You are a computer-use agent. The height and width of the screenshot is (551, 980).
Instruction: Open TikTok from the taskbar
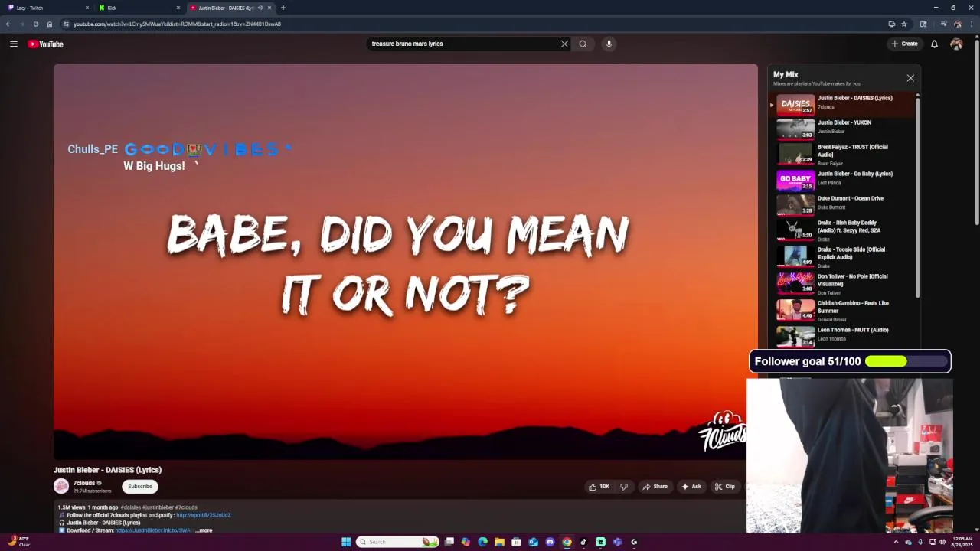pyautogui.click(x=583, y=542)
